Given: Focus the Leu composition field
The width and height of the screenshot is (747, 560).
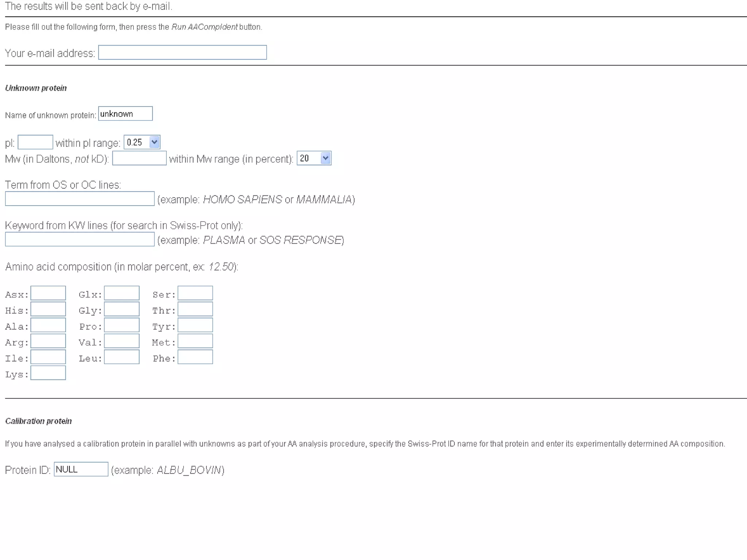Looking at the screenshot, I should pyautogui.click(x=122, y=357).
